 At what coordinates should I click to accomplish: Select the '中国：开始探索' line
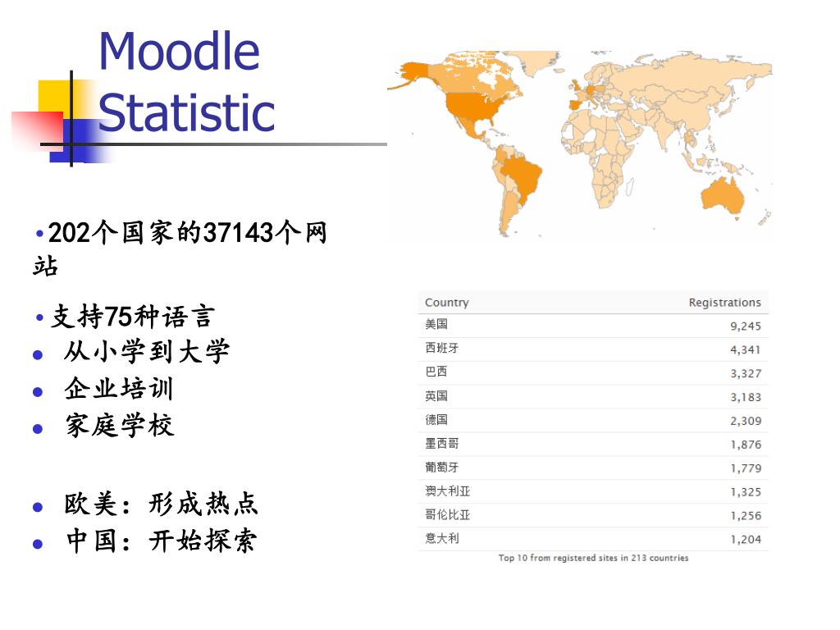pyautogui.click(x=161, y=541)
